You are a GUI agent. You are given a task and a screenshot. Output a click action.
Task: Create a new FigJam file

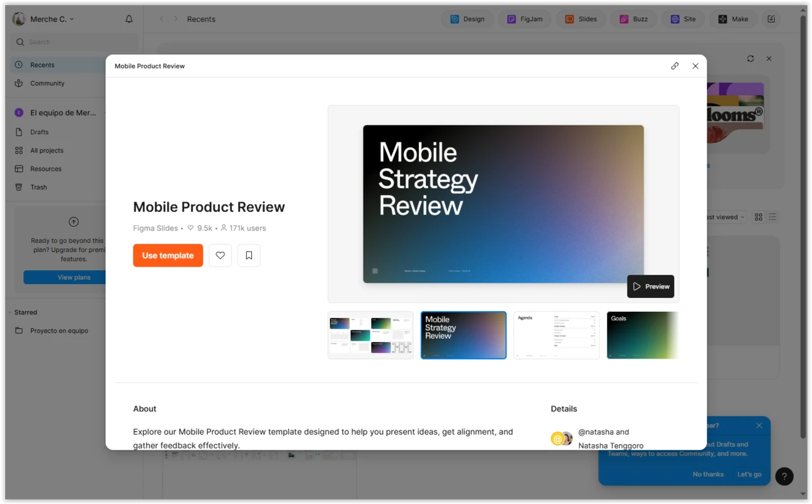point(525,20)
